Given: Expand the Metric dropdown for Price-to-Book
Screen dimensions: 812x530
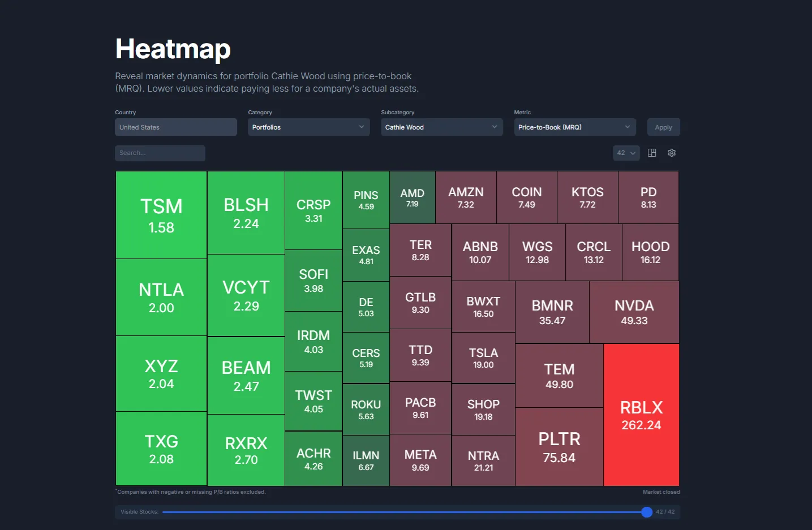Looking at the screenshot, I should (x=574, y=127).
